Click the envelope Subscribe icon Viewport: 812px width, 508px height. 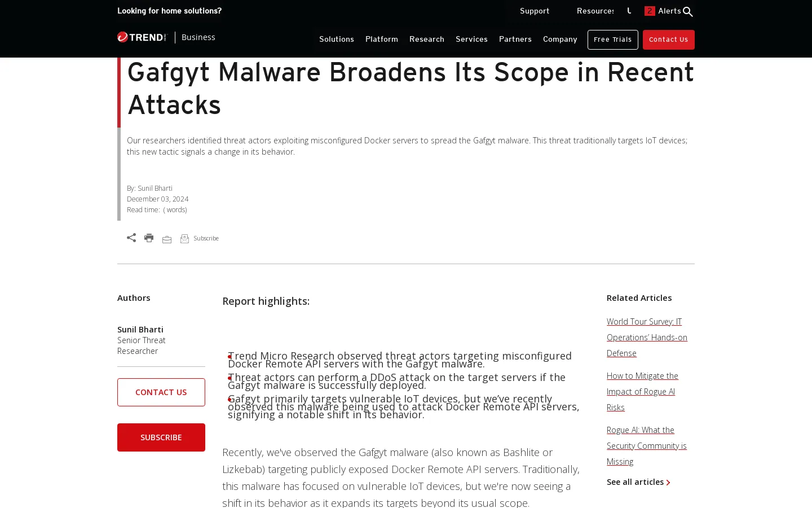[184, 239]
